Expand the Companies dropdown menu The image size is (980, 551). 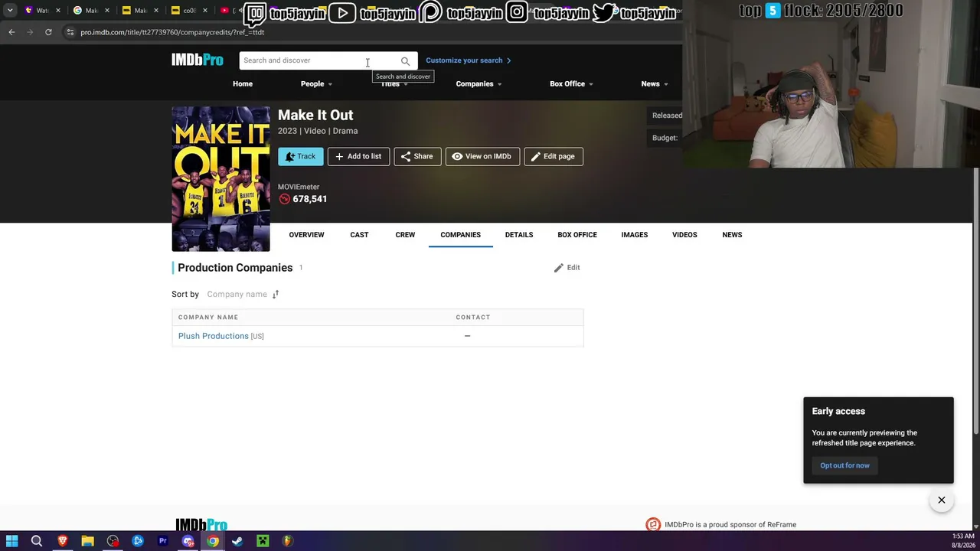coord(479,83)
